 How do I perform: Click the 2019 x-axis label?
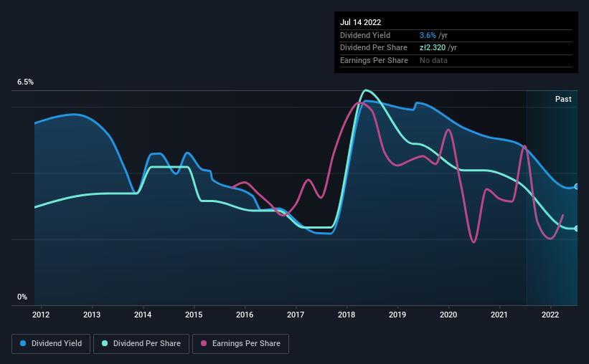[x=397, y=315]
